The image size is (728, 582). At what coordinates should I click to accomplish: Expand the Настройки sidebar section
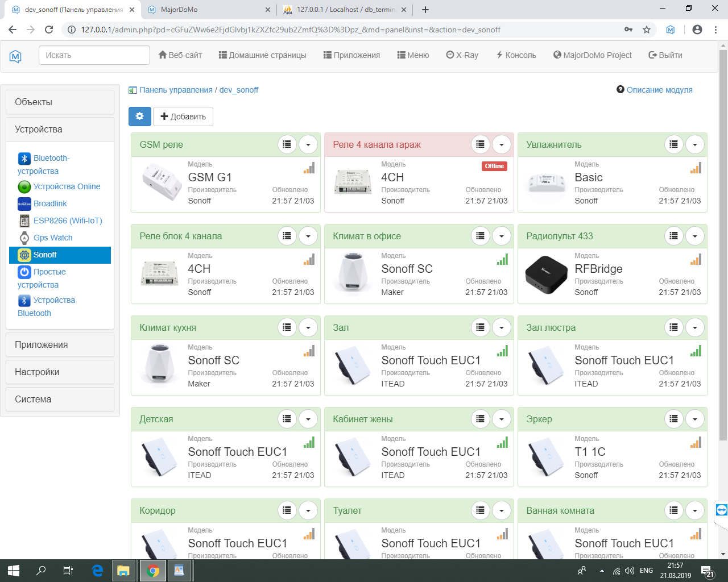tap(60, 372)
